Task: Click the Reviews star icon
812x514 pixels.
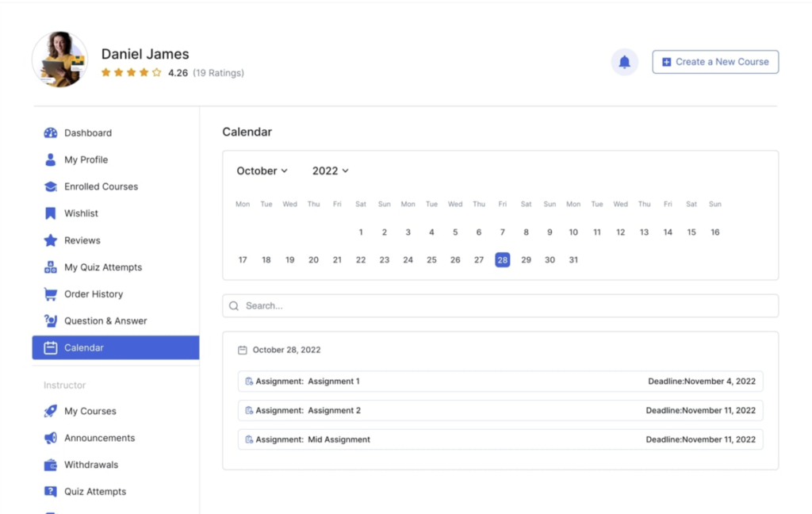Action: (51, 240)
